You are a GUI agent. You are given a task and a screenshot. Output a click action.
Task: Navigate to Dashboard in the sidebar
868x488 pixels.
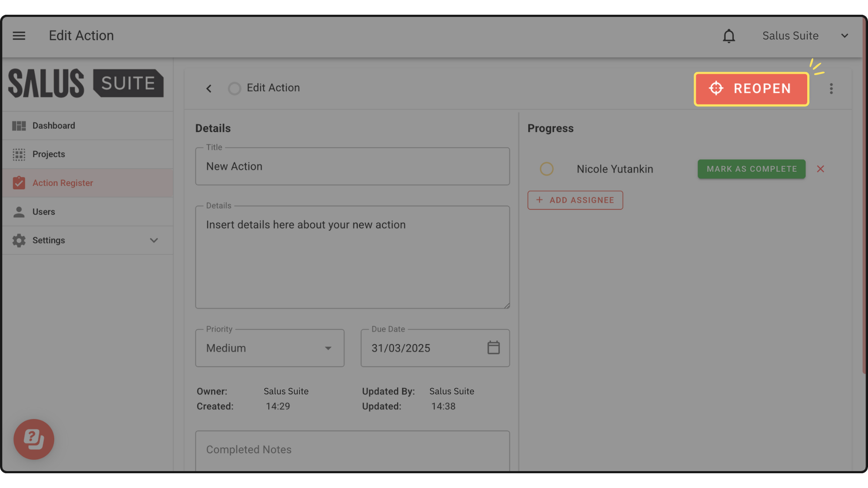(x=54, y=126)
